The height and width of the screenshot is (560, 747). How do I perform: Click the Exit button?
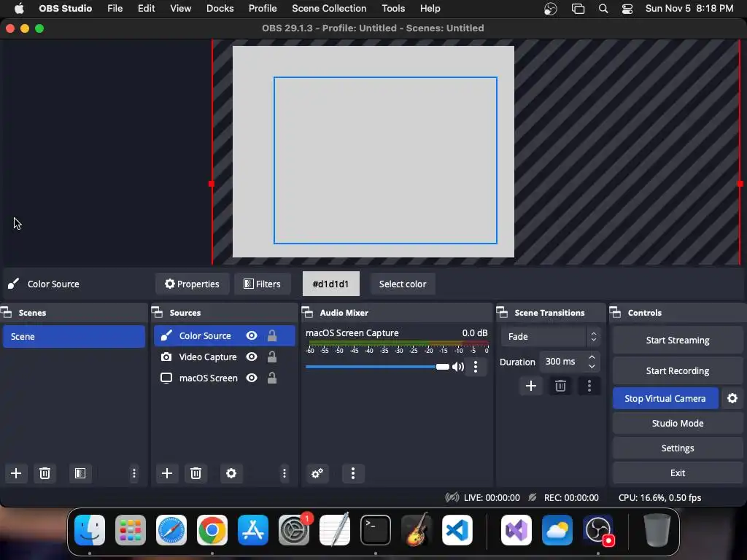[678, 472]
